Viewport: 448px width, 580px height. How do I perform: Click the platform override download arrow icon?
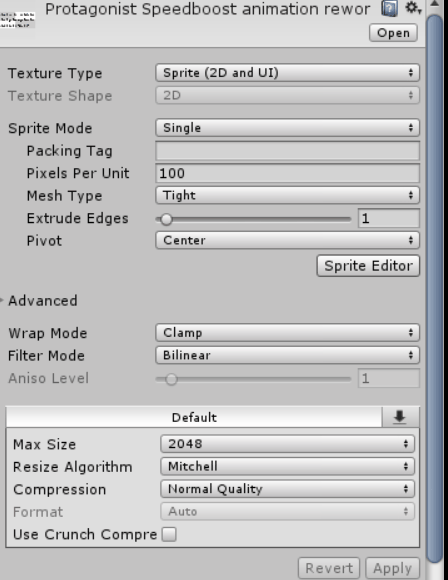pyautogui.click(x=400, y=417)
